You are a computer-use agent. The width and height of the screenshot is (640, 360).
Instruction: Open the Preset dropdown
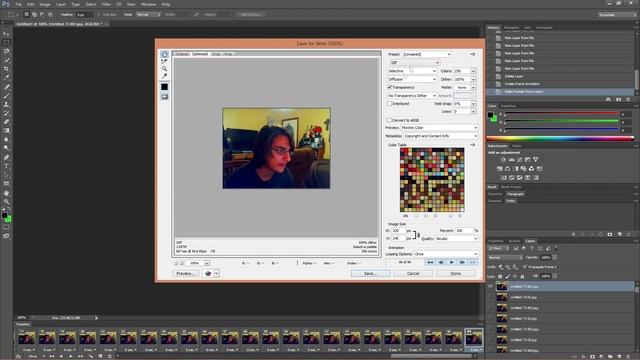tap(427, 54)
